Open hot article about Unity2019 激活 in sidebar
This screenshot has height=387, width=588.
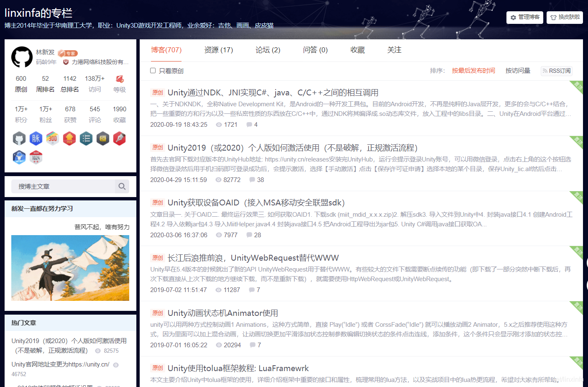[x=69, y=346]
